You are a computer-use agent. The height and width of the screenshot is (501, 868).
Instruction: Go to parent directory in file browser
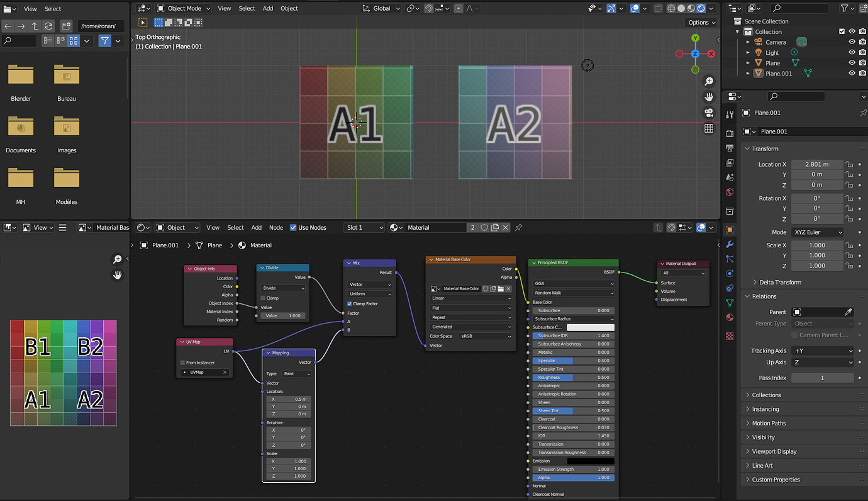35,26
